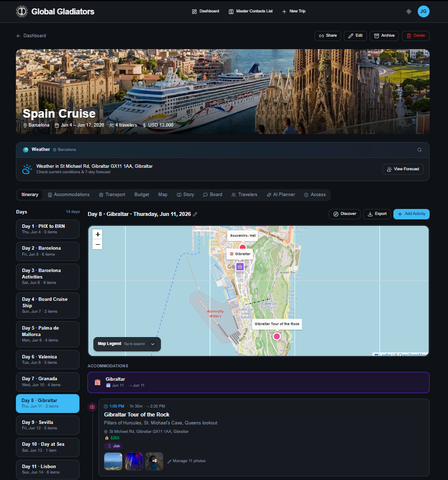Click the Discover button
The width and height of the screenshot is (448, 480).
pyautogui.click(x=345, y=214)
